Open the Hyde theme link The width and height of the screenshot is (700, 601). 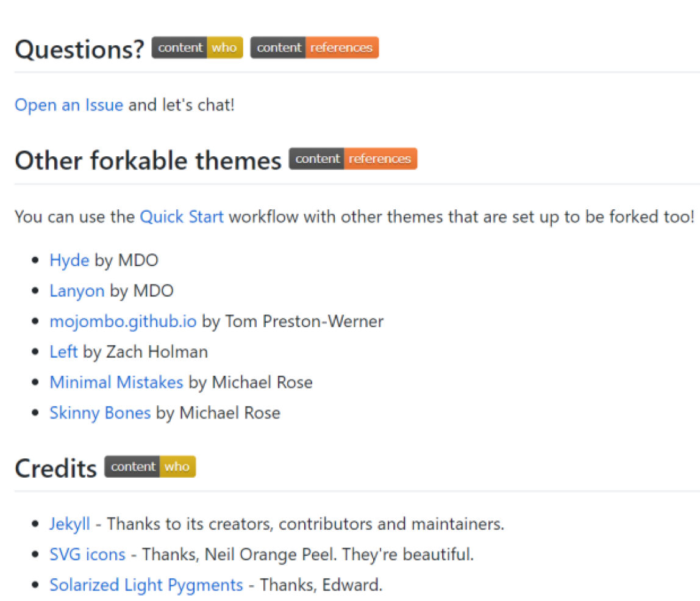pos(70,261)
